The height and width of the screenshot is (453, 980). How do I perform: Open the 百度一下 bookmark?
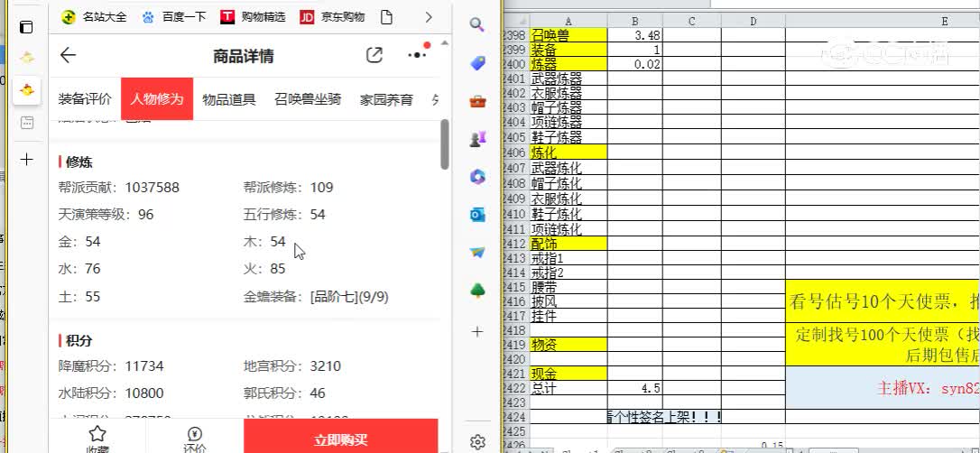pyautogui.click(x=174, y=17)
